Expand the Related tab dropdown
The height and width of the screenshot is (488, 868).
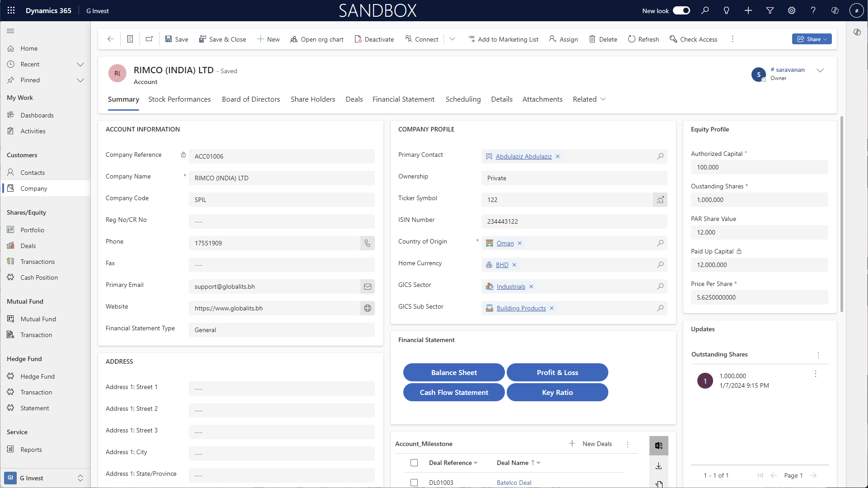click(x=589, y=99)
